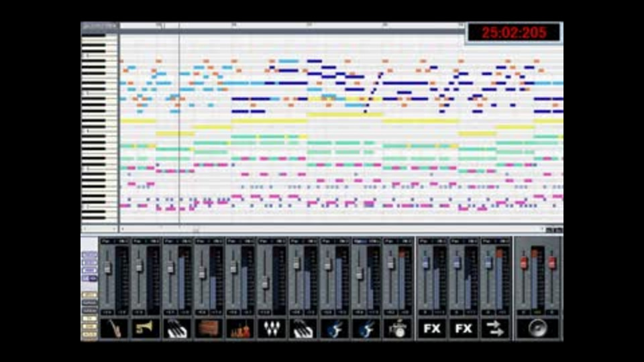Click the routing arrows channel blue fader
The width and height of the screenshot is (644, 362).
tap(488, 263)
